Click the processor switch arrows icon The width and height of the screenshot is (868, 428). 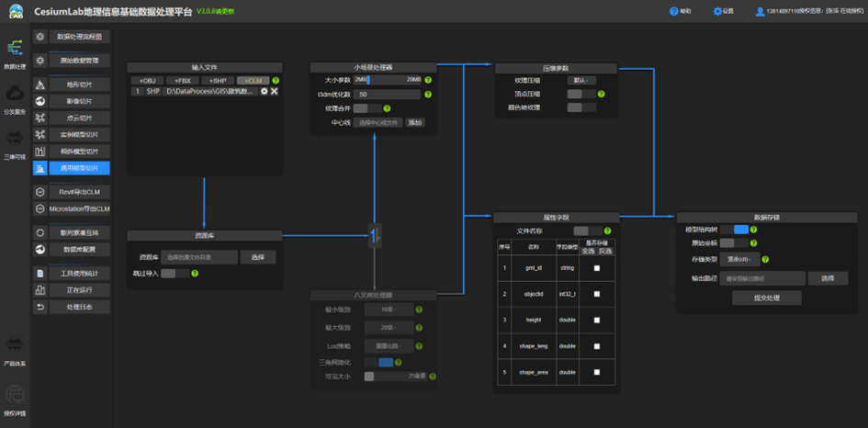click(375, 235)
